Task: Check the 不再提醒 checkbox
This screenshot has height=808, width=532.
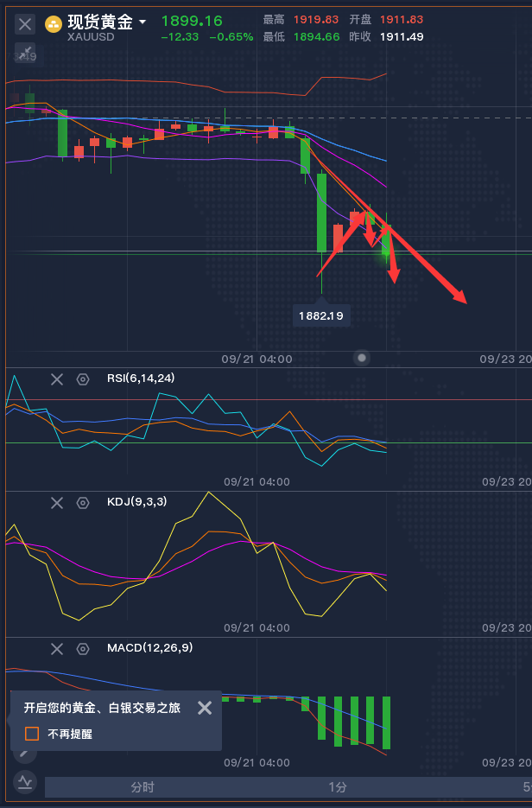Action: point(32,734)
